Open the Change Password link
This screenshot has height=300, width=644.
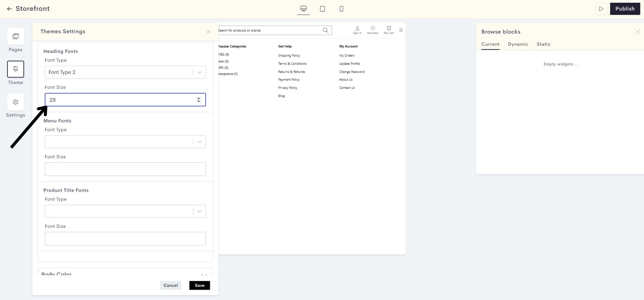point(352,72)
